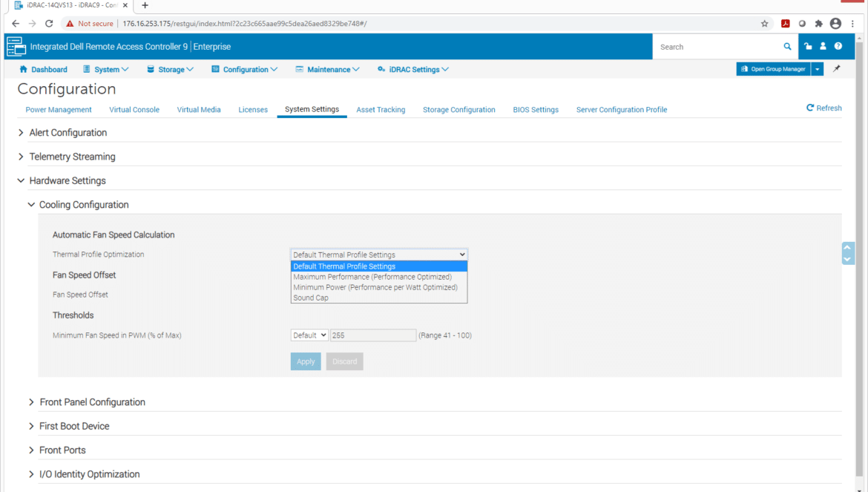Select Minimum Power thermal option
The height and width of the screenshot is (492, 868).
[378, 287]
